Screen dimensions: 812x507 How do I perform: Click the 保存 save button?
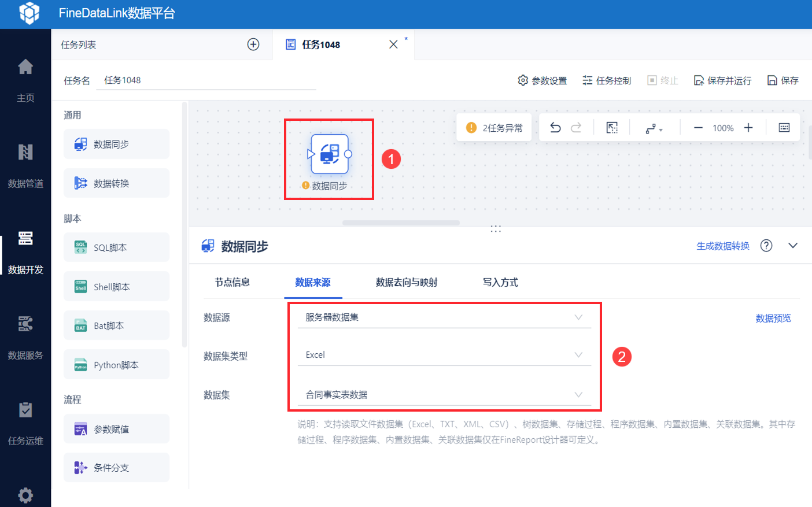(x=783, y=80)
